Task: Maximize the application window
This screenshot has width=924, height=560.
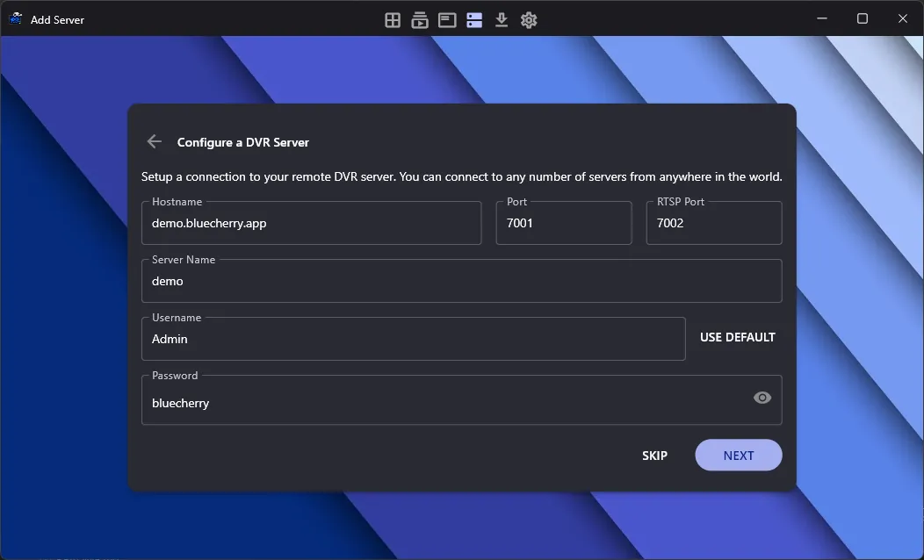Action: [863, 18]
